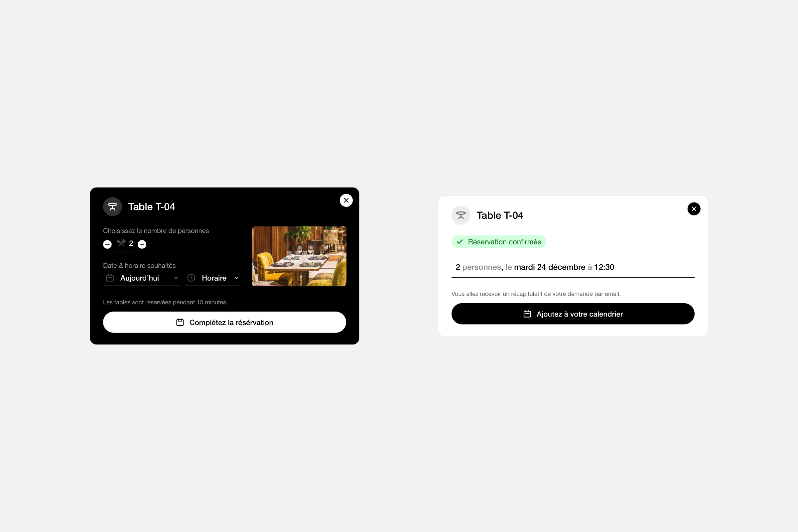Click the clock icon beside Horaire
Image resolution: width=798 pixels, height=532 pixels.
tap(192, 278)
